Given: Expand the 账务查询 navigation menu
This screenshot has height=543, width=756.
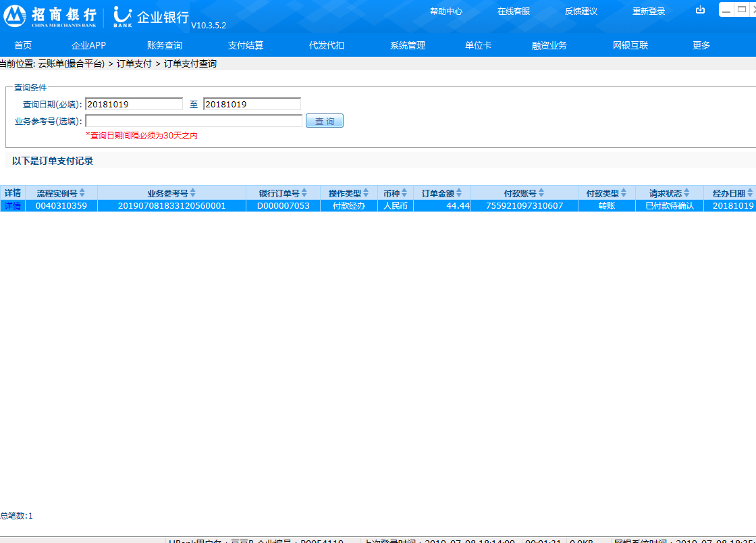Looking at the screenshot, I should tap(165, 45).
